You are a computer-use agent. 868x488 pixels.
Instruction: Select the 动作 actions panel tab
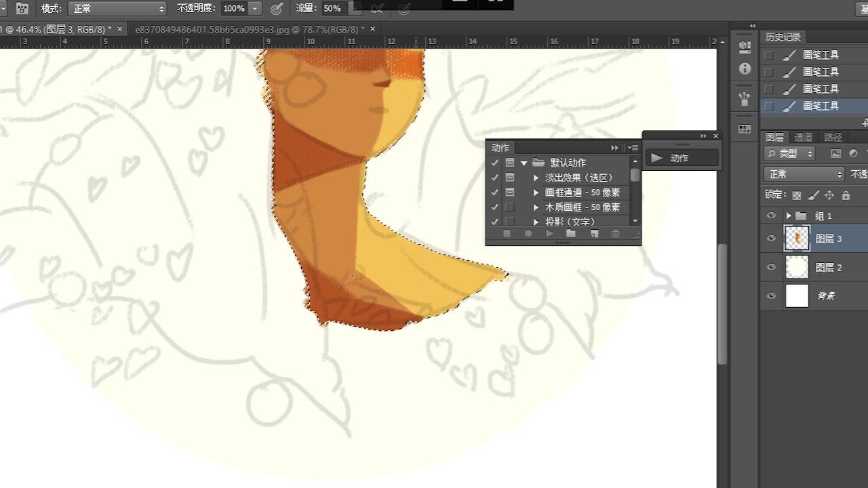(500, 148)
